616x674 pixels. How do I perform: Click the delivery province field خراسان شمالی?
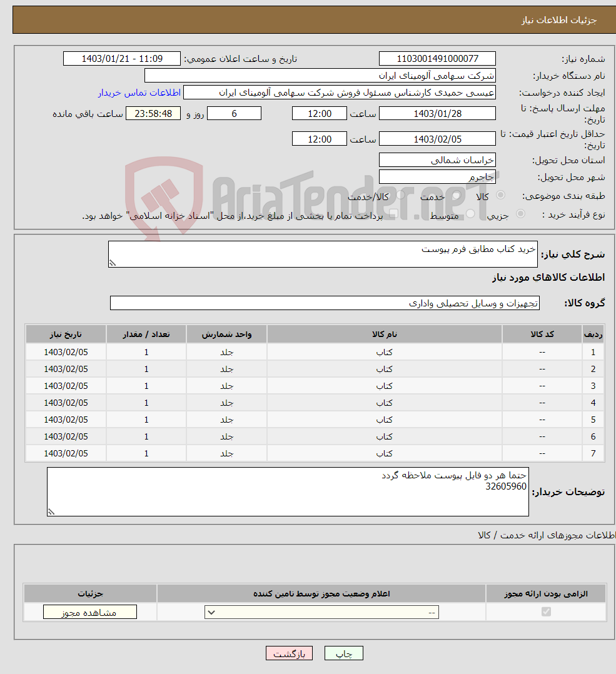437,160
